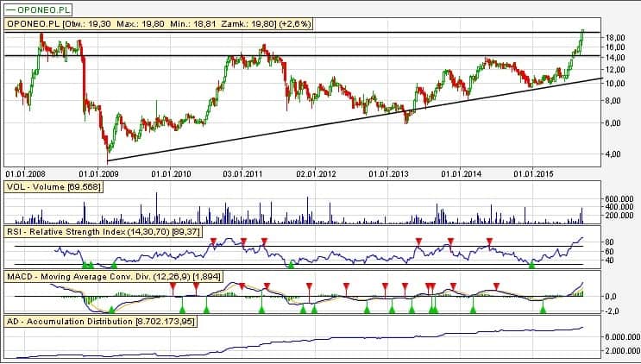This screenshot has height=364, width=641.
Task: Click the 03.01.2011 date on time axis
Action: pos(243,173)
